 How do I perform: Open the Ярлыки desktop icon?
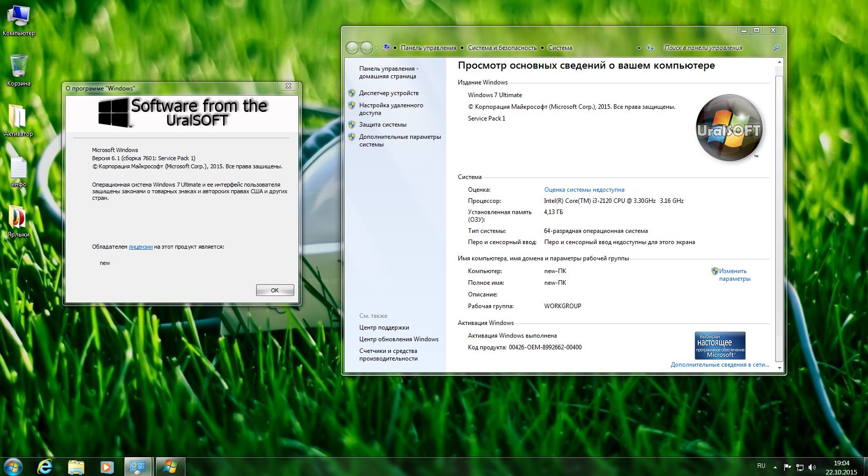pyautogui.click(x=18, y=221)
